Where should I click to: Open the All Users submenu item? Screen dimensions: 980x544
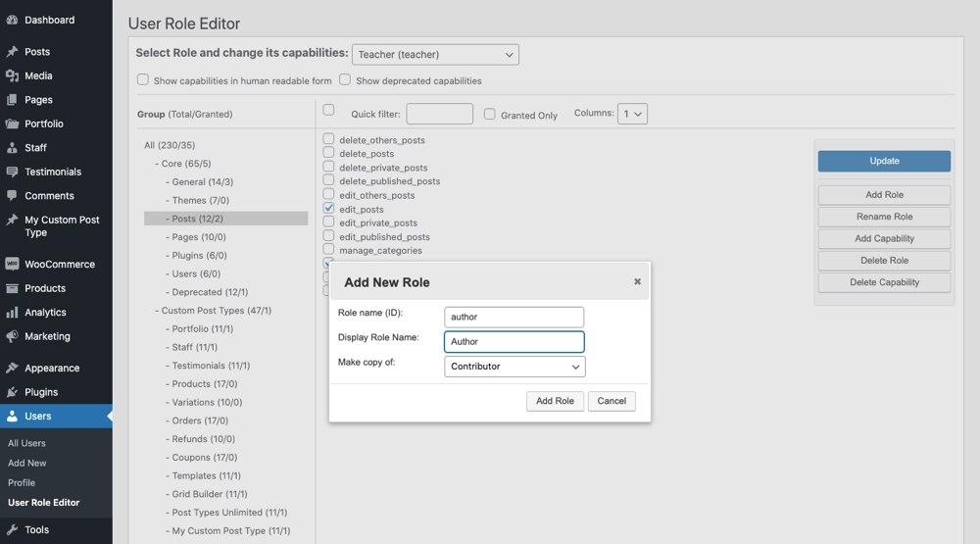27,443
